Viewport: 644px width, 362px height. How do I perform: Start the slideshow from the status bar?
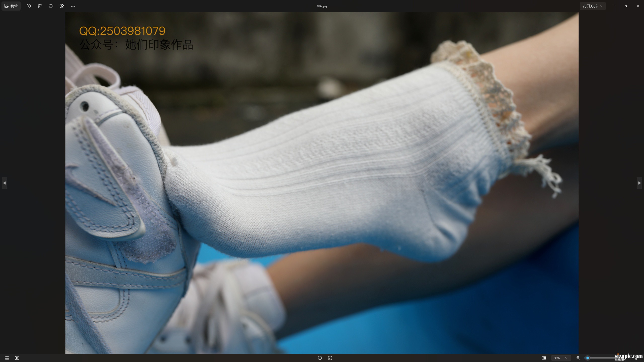coord(17,358)
